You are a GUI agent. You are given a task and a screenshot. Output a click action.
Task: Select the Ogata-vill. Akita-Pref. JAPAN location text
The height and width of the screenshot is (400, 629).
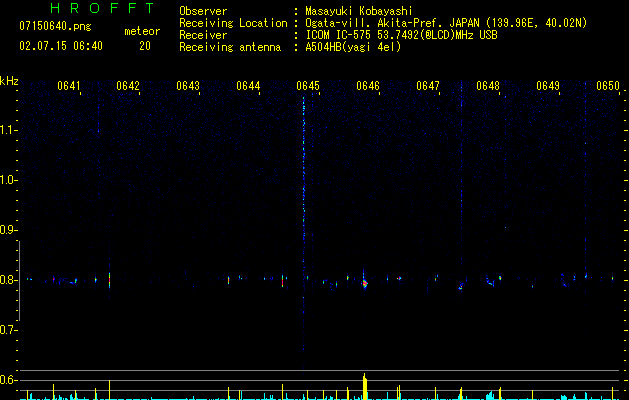(x=446, y=23)
